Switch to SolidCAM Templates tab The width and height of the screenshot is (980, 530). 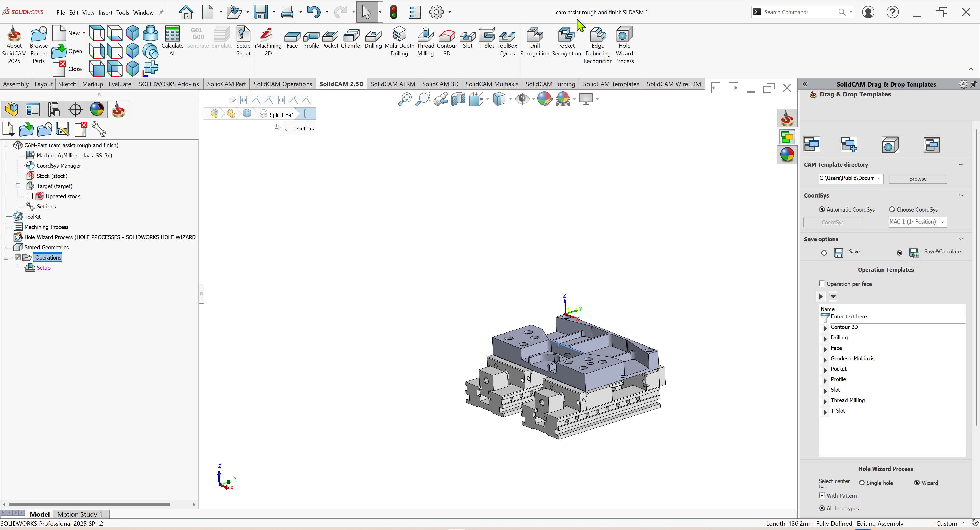coord(611,84)
